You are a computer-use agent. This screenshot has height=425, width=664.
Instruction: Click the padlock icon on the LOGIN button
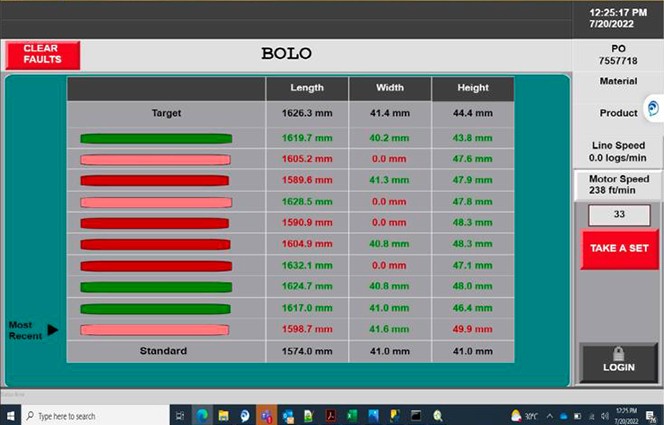(619, 353)
